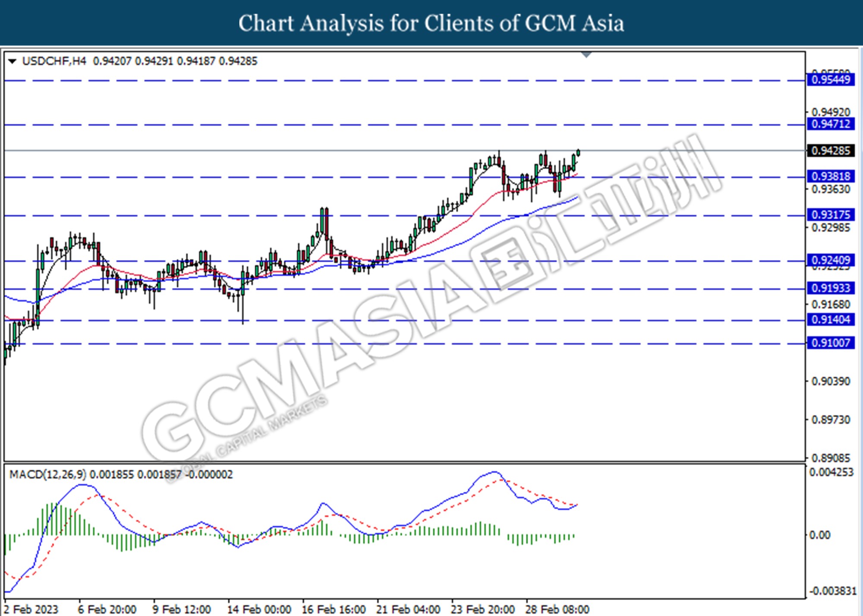The image size is (863, 616).
Task: Click the USDCHF,H4 symbol title text
Action: [54, 61]
